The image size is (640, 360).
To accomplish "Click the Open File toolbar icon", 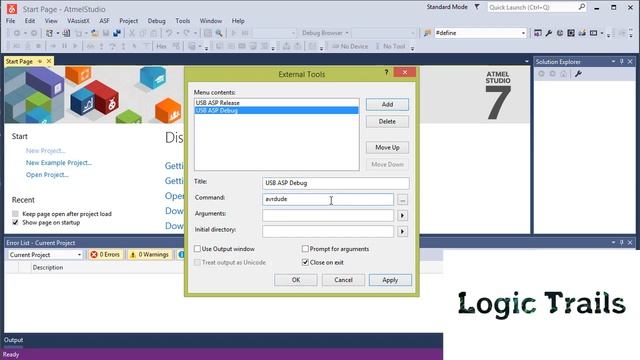I will (94, 33).
